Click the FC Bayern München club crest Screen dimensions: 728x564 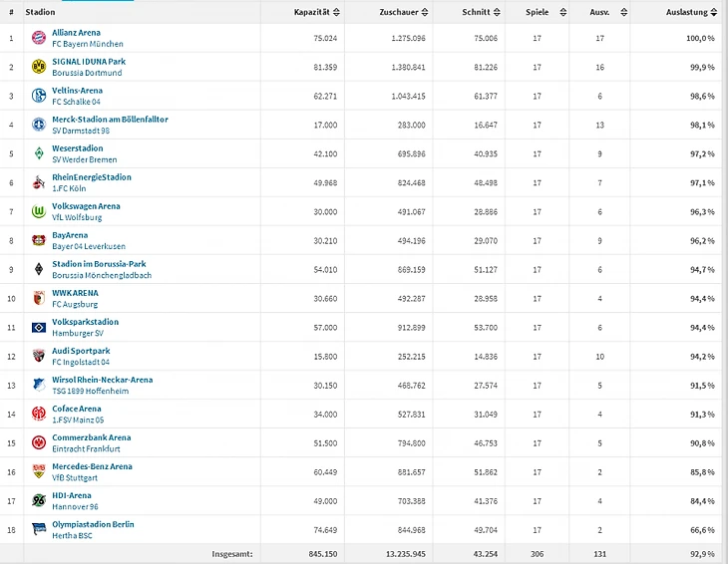tap(38, 38)
